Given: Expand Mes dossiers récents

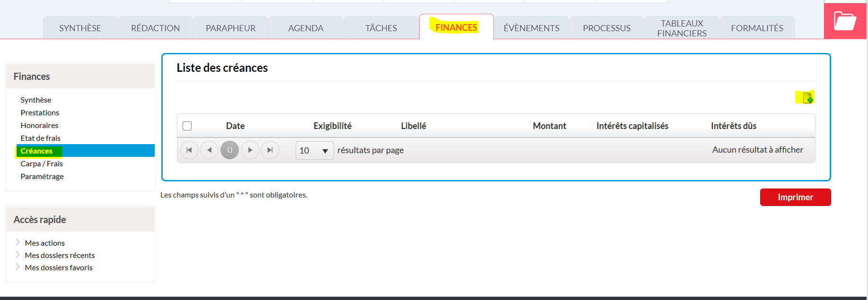Looking at the screenshot, I should [18, 255].
